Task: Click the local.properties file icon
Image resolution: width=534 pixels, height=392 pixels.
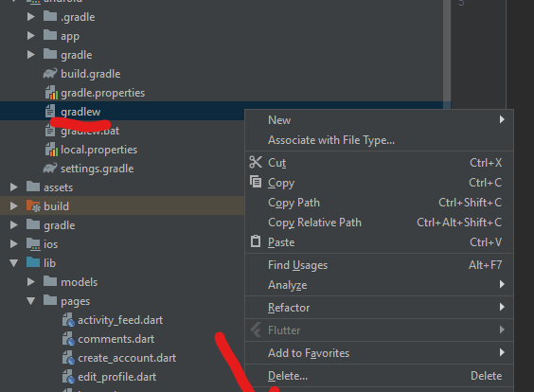Action: pyautogui.click(x=51, y=150)
